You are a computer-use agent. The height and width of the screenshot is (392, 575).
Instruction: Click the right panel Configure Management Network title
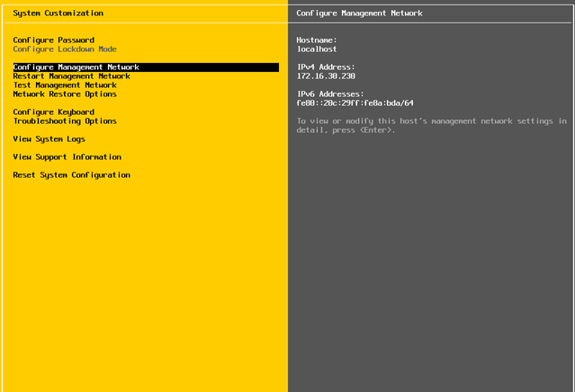click(x=359, y=13)
